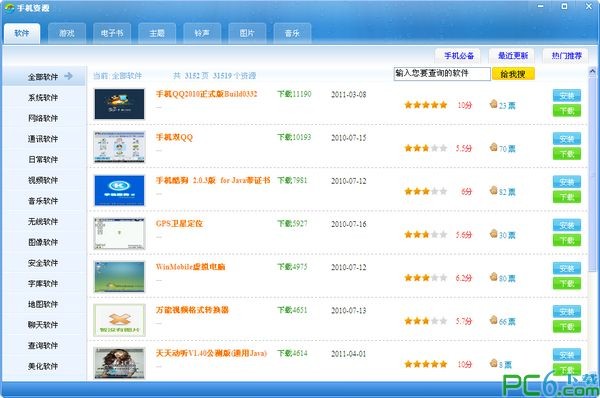Image resolution: width=600 pixels, height=398 pixels.
Task: Install 天天动听 with 安装 button
Action: [567, 355]
